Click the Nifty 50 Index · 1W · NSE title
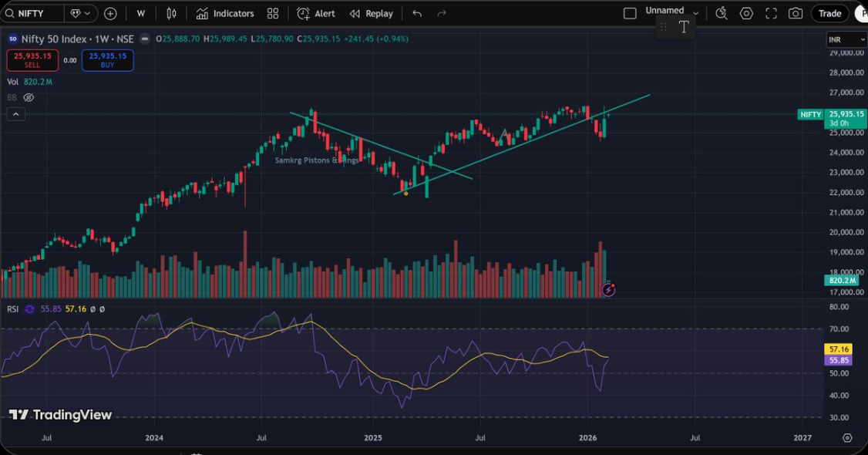The width and height of the screenshot is (868, 455). coord(78,39)
